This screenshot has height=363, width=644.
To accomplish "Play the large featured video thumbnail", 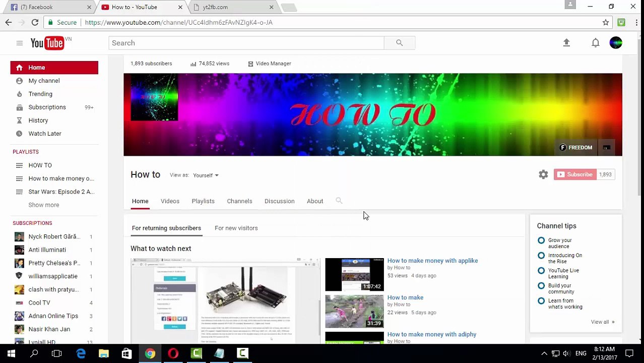I will pyautogui.click(x=225, y=301).
